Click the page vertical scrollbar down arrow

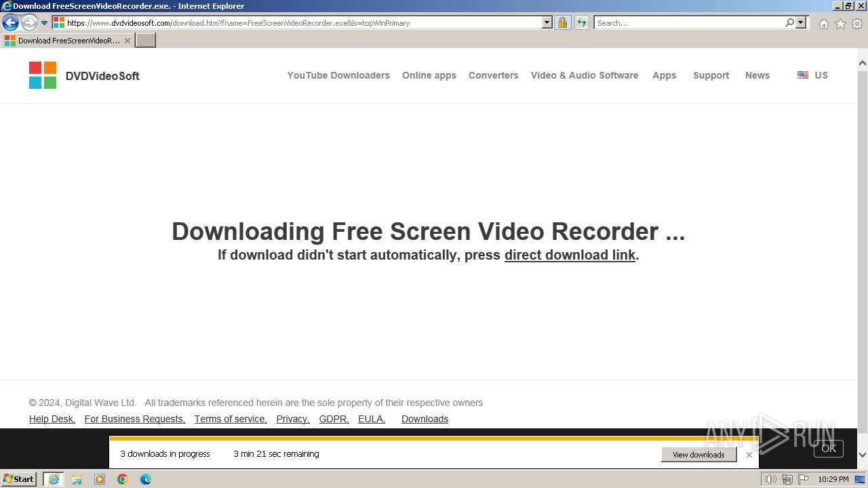(863, 455)
